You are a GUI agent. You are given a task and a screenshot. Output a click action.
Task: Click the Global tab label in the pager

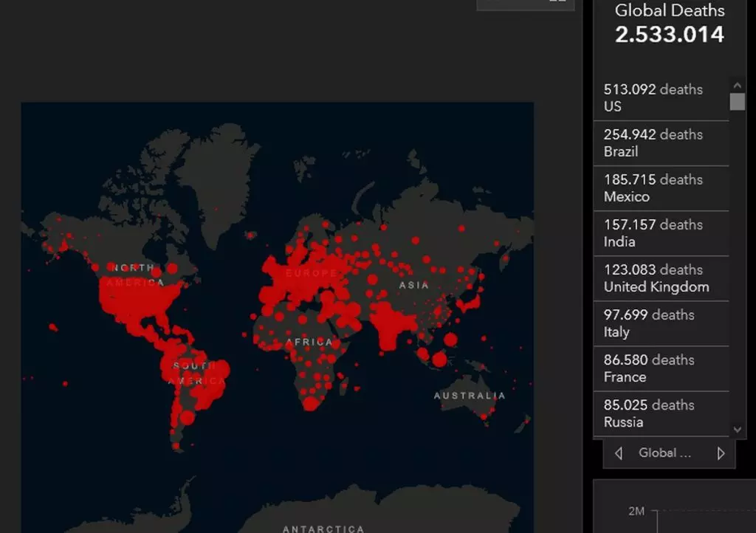point(664,453)
